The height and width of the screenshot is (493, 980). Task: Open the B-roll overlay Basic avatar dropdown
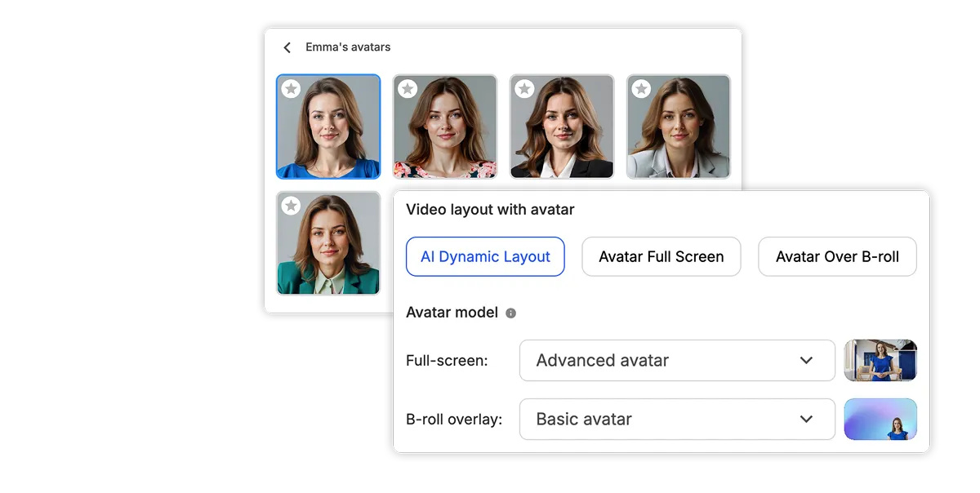[x=677, y=419]
